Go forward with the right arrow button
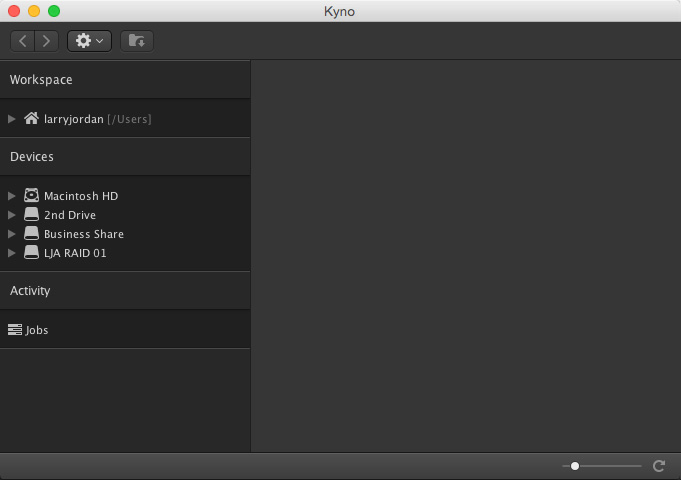 (46, 41)
